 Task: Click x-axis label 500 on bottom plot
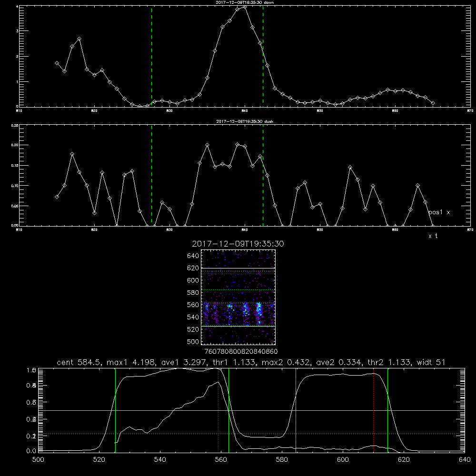click(x=38, y=460)
